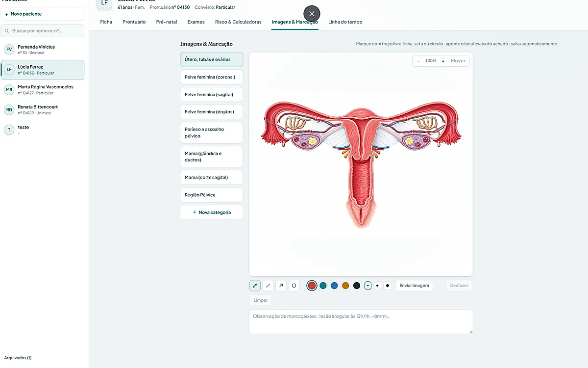Open patient Marta Regina Vasconcelos
The image size is (588, 368).
click(43, 90)
